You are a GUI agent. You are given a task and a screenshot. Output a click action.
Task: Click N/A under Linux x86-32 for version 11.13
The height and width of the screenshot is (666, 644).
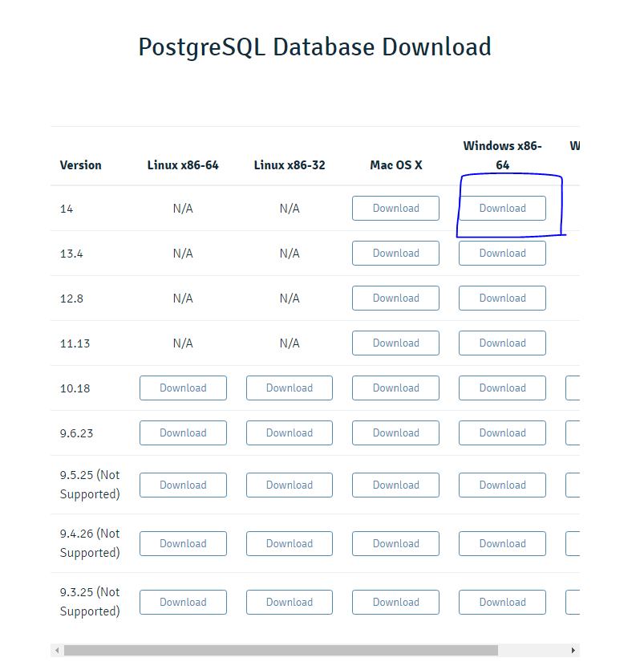pyautogui.click(x=290, y=343)
